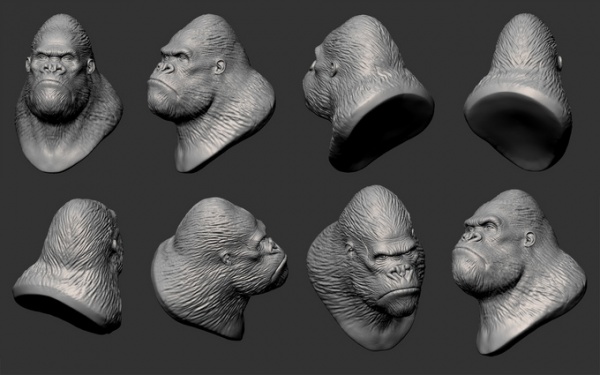Click the chin beard of the top-left front gorilla

point(55,99)
